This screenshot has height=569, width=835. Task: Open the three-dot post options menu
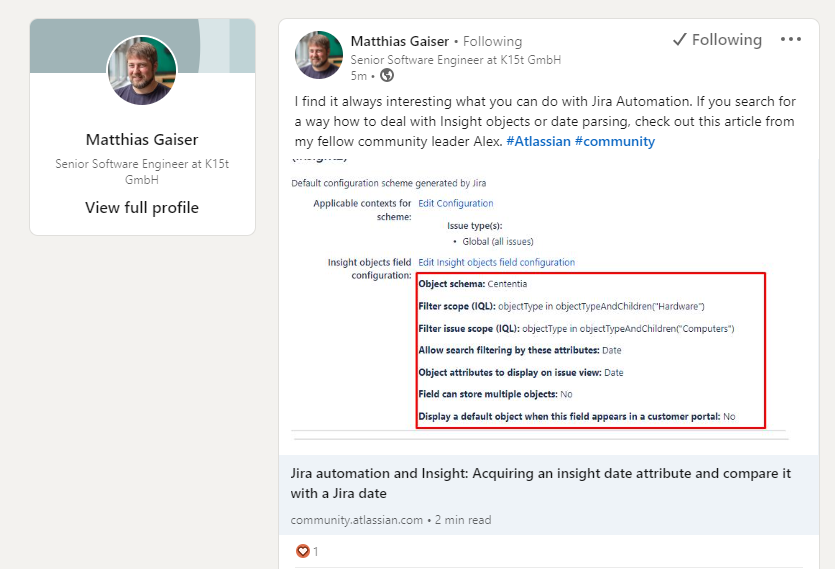(790, 39)
